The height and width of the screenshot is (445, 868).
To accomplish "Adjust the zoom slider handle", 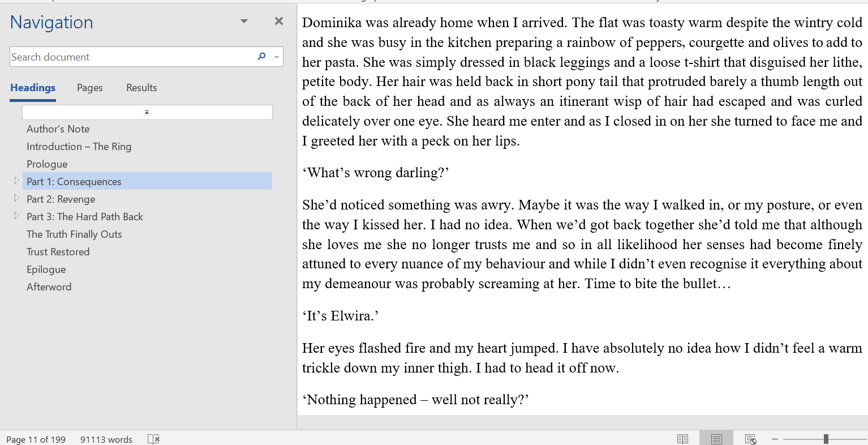I will tap(826, 439).
